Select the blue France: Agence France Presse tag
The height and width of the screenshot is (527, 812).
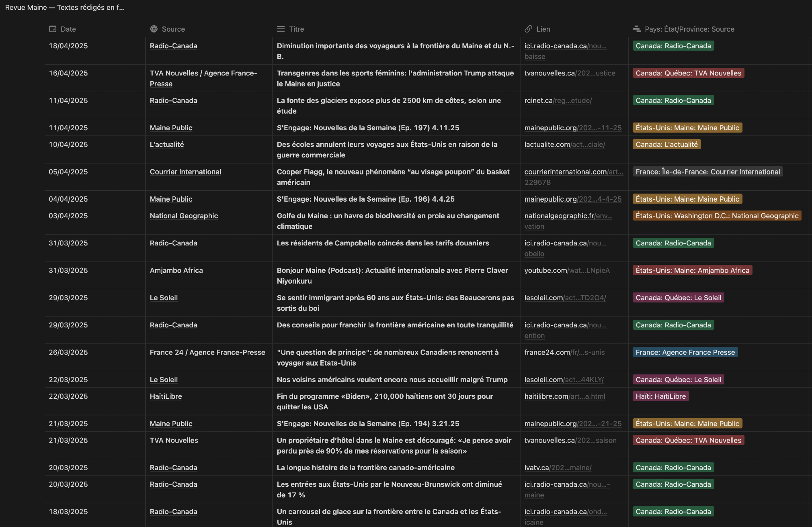[x=685, y=352]
